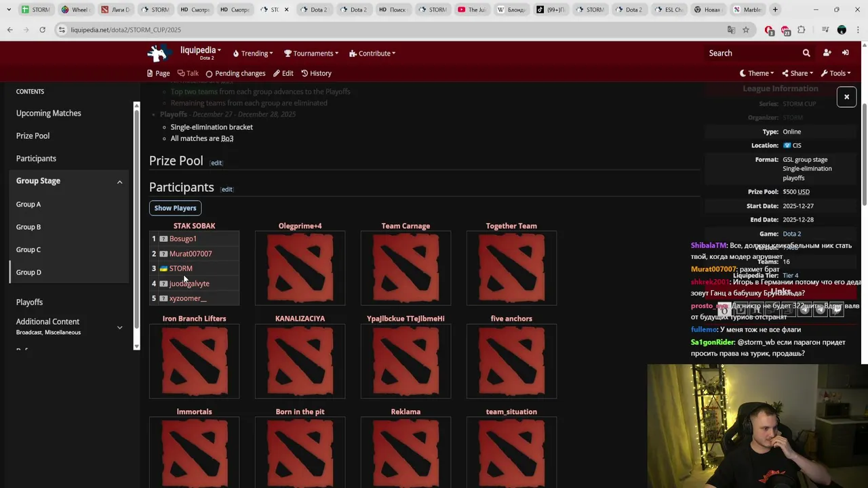Image resolution: width=868 pixels, height=488 pixels.
Task: Open player STORM page
Action: click(x=181, y=268)
